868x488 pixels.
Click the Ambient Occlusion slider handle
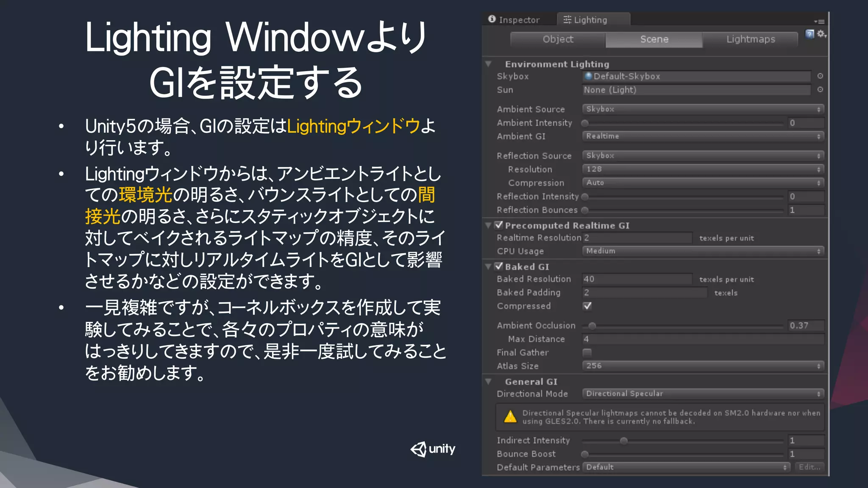coord(592,326)
